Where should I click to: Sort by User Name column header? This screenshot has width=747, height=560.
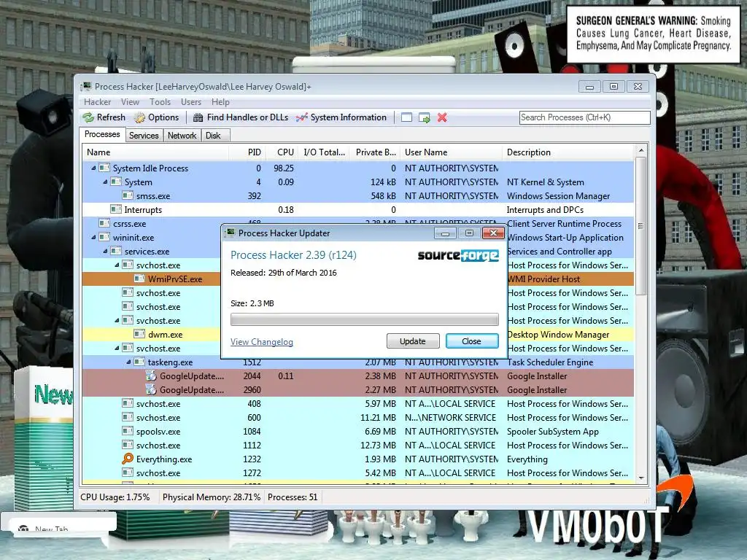point(451,152)
